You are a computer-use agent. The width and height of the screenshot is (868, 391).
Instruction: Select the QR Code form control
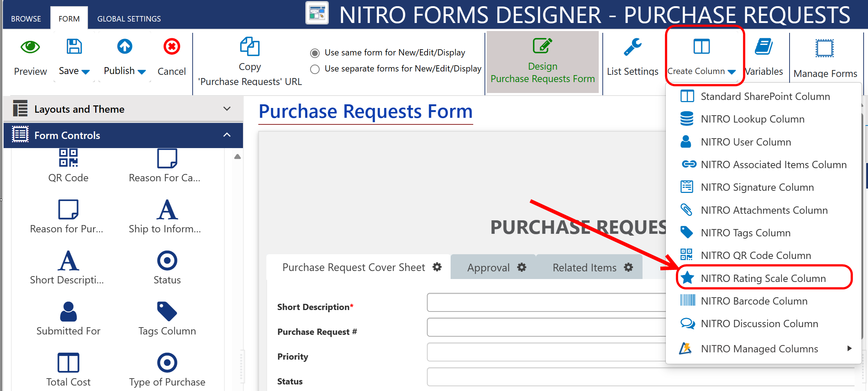[x=68, y=165]
